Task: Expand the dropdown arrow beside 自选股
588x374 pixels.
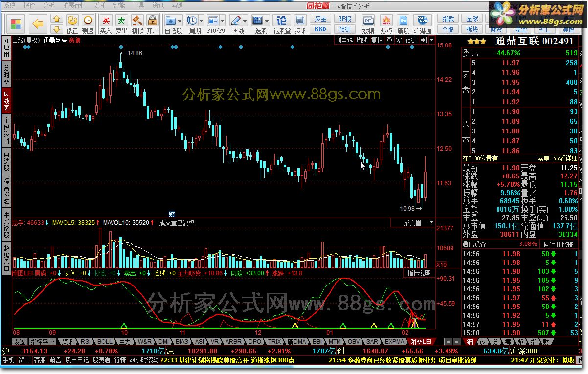Action: (x=180, y=21)
